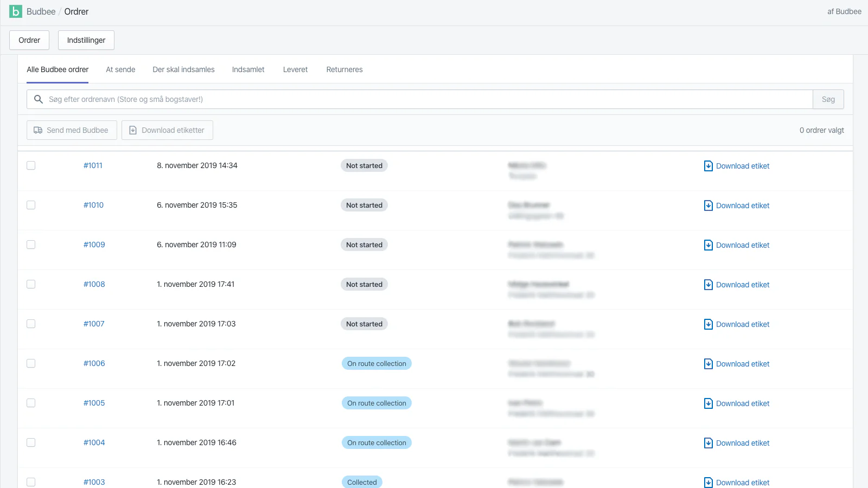Viewport: 868px width, 488px height.
Task: Open order #1010 link
Action: click(93, 205)
